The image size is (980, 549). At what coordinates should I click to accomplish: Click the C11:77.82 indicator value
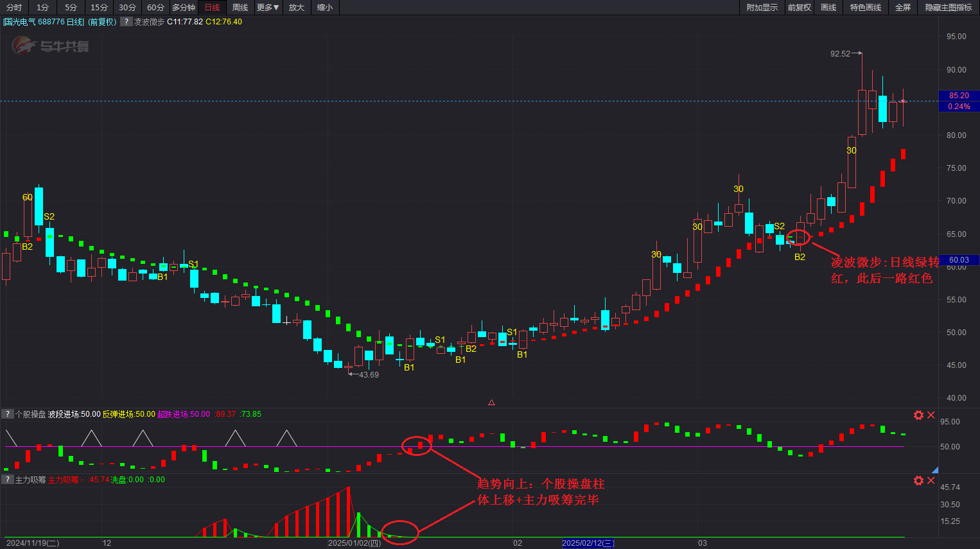185,22
